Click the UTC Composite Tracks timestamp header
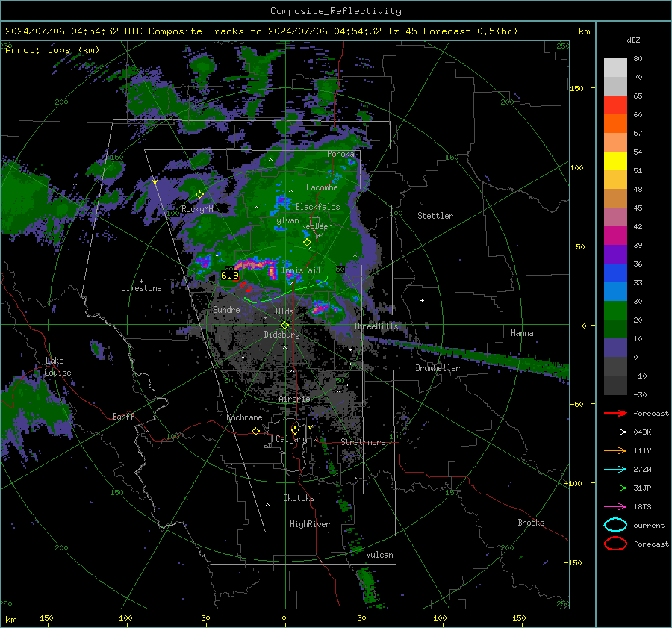Image resolution: width=672 pixels, height=628 pixels. 261,31
